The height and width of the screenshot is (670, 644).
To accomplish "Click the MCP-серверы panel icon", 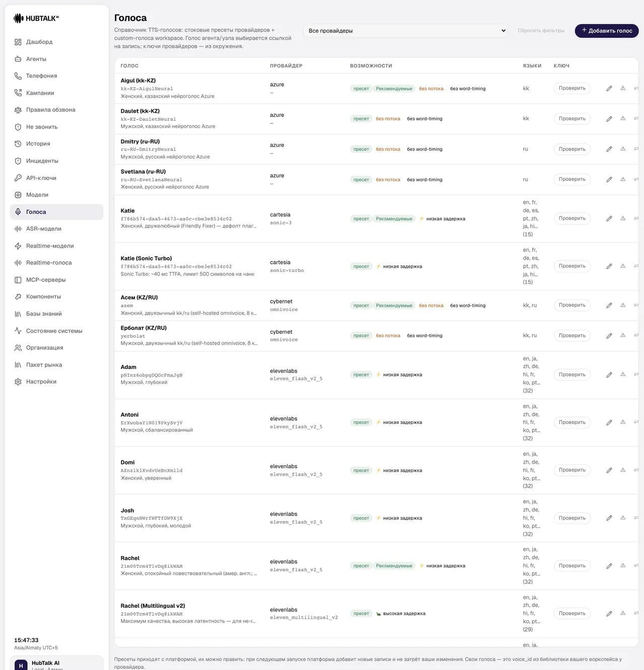I will pyautogui.click(x=18, y=280).
